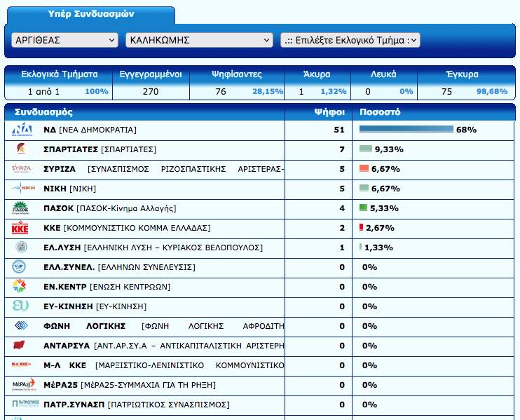Click the Σπαρτιάτες helmet logo
This screenshot has width=520, height=420.
click(21, 149)
